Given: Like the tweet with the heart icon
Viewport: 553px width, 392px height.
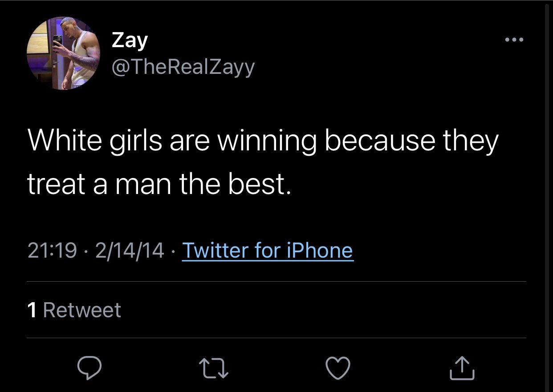Looking at the screenshot, I should (338, 368).
